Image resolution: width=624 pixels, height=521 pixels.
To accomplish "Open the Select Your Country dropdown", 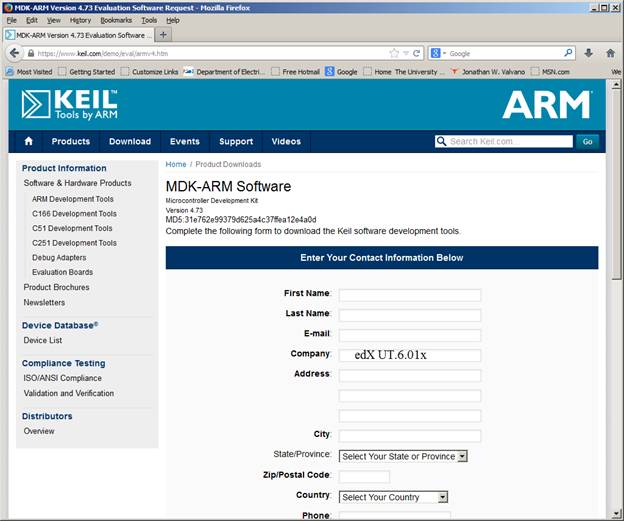I will [x=393, y=497].
